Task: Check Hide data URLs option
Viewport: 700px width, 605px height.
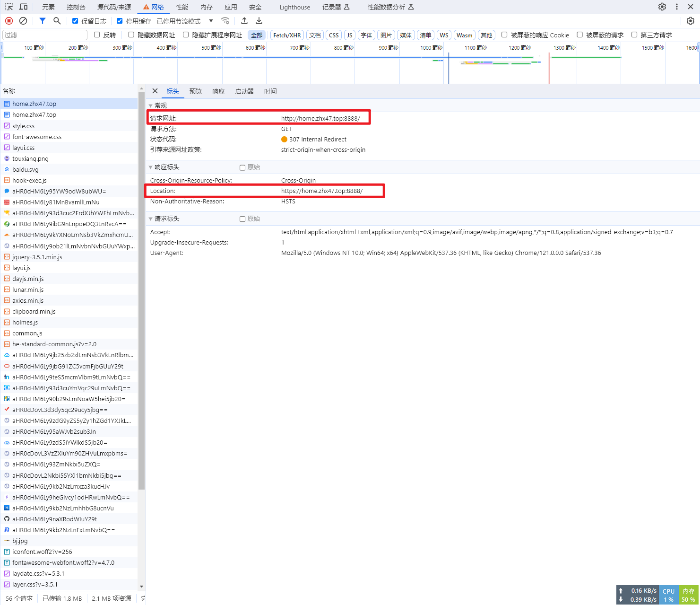Action: [x=131, y=35]
